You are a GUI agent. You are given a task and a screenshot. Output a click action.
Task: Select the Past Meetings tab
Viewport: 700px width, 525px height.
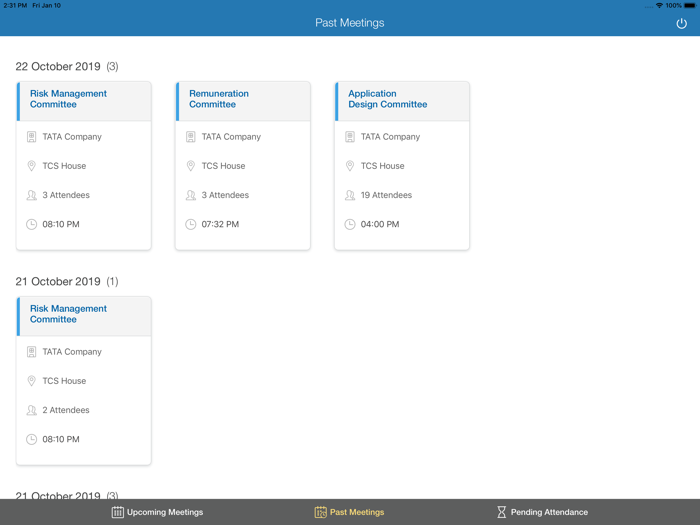pyautogui.click(x=349, y=512)
